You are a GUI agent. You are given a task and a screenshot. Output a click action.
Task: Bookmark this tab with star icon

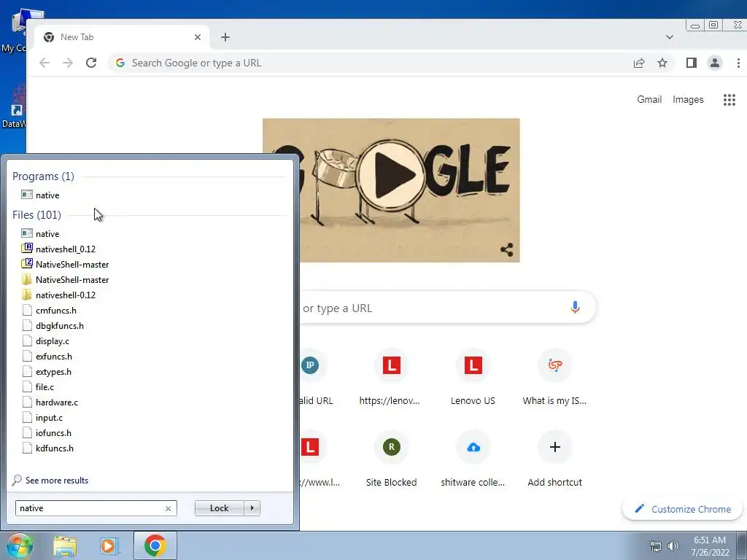pos(662,63)
